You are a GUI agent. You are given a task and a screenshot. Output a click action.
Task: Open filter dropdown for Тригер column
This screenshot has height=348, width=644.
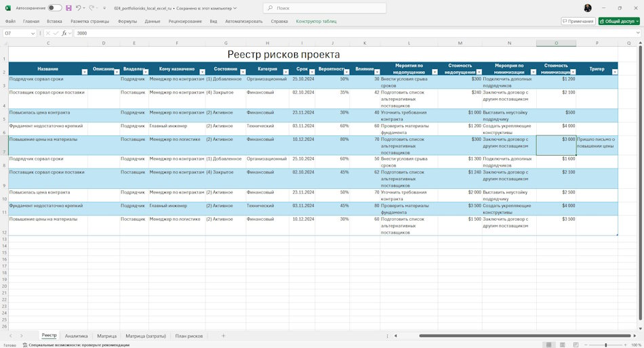(614, 72)
